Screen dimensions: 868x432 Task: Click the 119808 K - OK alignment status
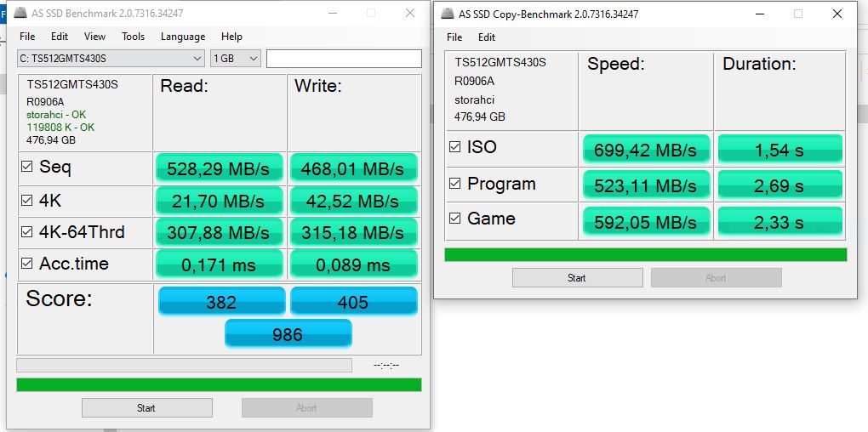(x=60, y=128)
